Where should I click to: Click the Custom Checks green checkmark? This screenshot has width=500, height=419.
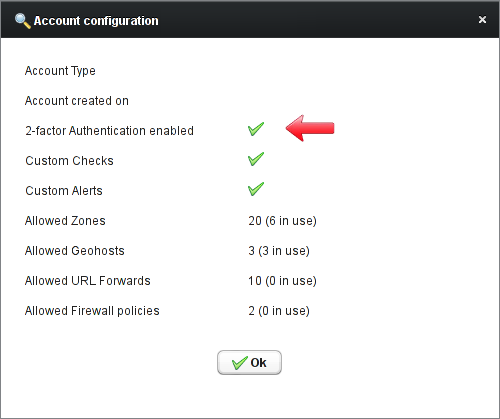click(256, 159)
